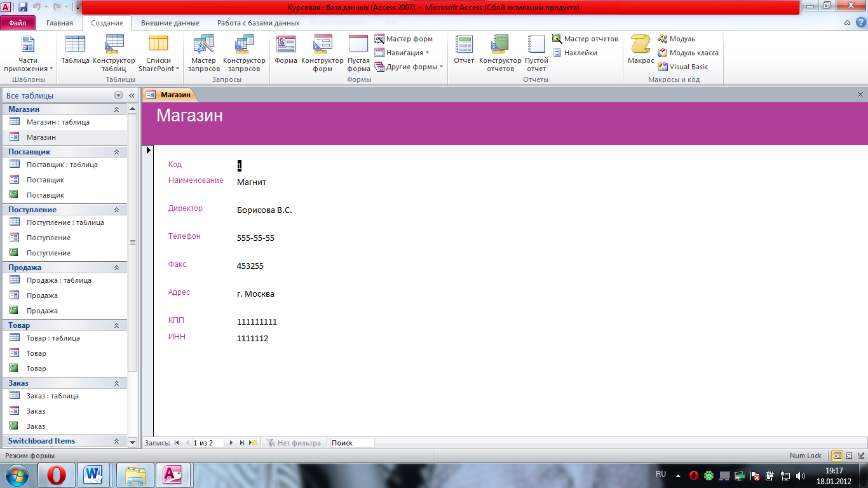This screenshot has width=868, height=488.
Task: Open Другие формы dropdown
Action: pyautogui.click(x=409, y=67)
